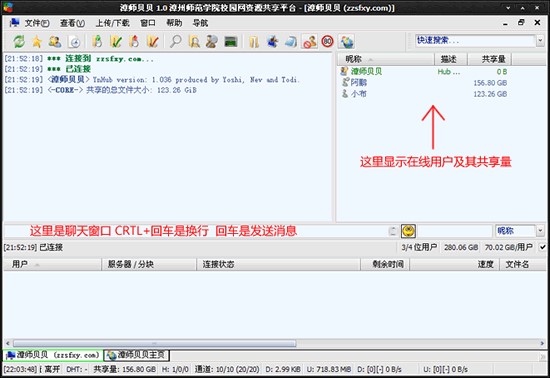The image size is (550, 378).
Task: Open the download queue folder icon
Action: pos(97,41)
